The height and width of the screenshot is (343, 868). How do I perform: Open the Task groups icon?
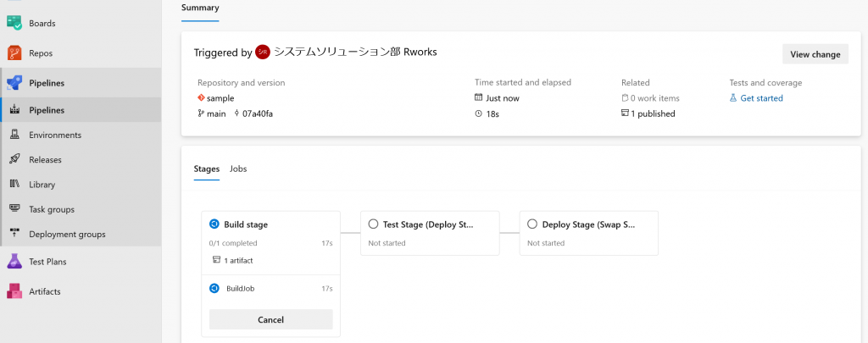click(x=15, y=209)
